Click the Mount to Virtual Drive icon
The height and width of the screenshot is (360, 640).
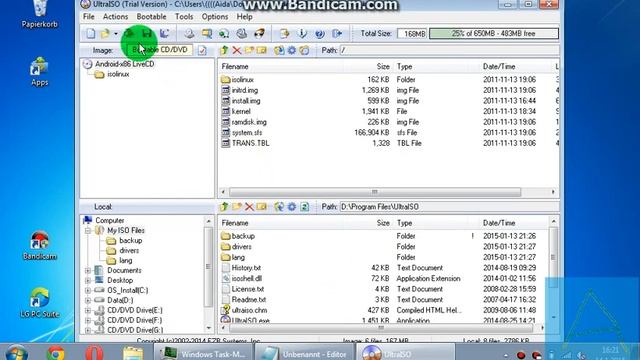[242, 33]
